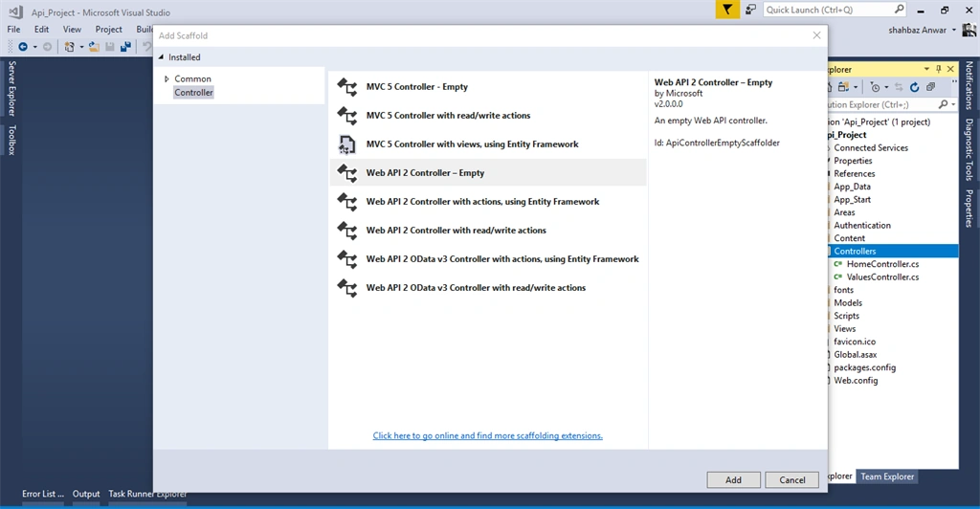This screenshot has height=509, width=980.
Task: Click the Visual Studio logo in the title bar
Action: click(x=15, y=11)
